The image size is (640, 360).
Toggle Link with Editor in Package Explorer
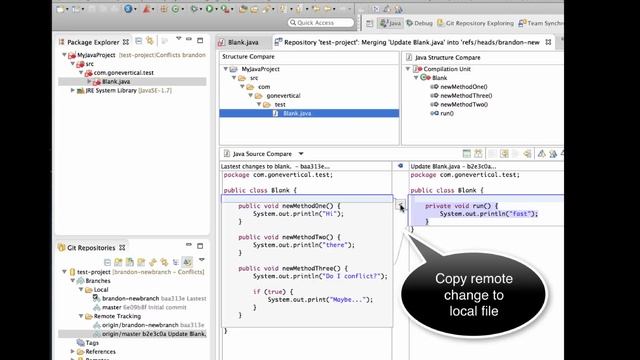pos(150,41)
